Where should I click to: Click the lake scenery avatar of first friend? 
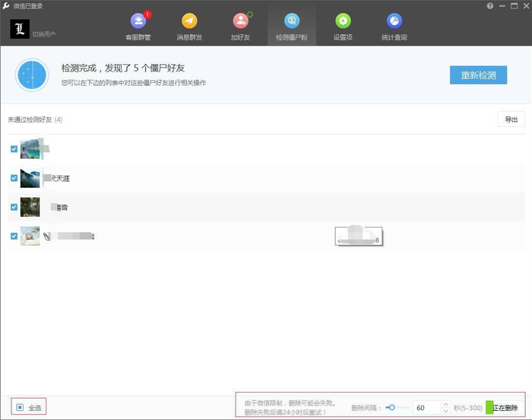pyautogui.click(x=30, y=149)
